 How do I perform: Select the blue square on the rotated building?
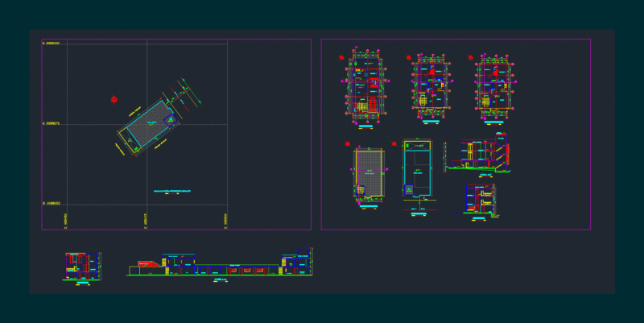tap(171, 120)
